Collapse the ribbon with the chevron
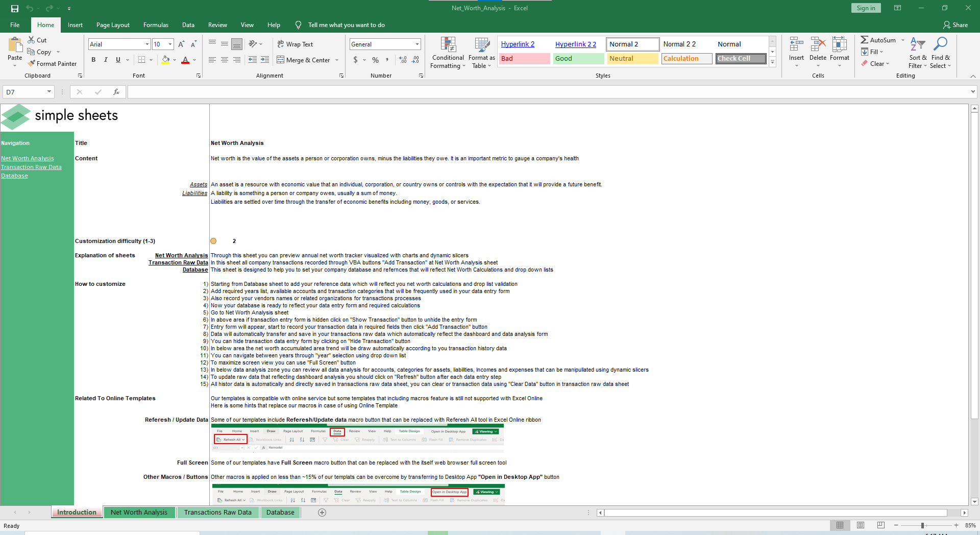Screen dimensions: 980x535 pos(973,76)
